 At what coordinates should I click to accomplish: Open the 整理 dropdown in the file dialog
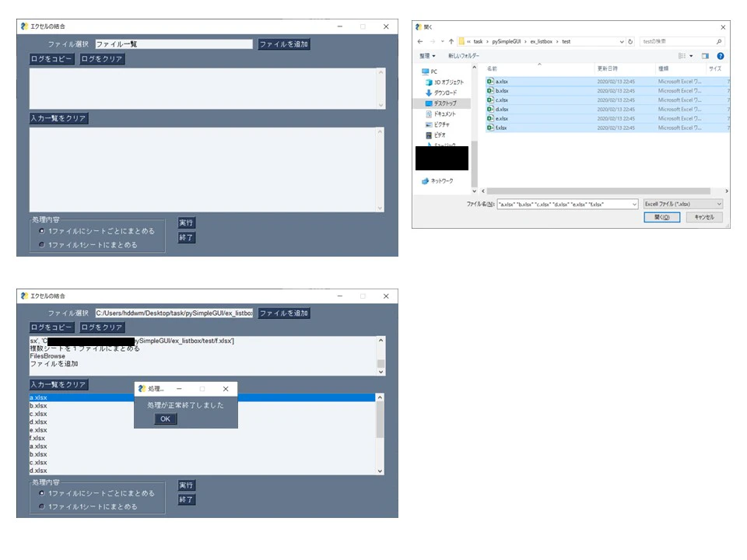pyautogui.click(x=427, y=56)
